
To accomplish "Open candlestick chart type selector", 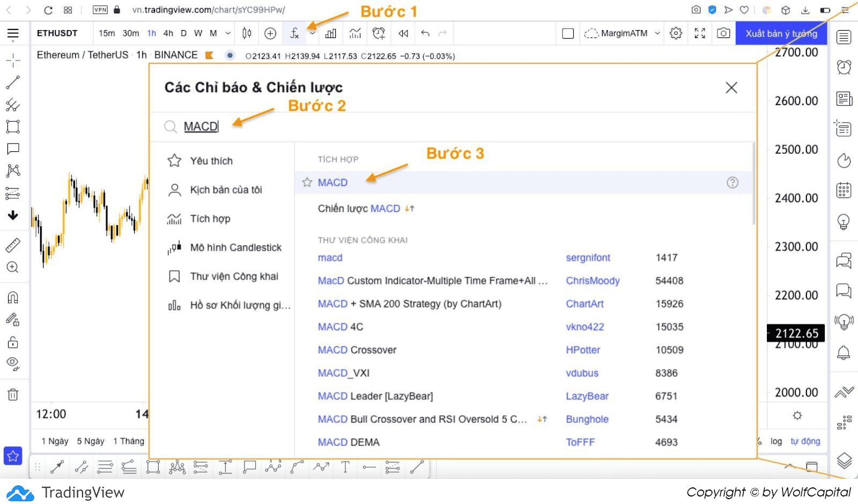I will (x=247, y=33).
